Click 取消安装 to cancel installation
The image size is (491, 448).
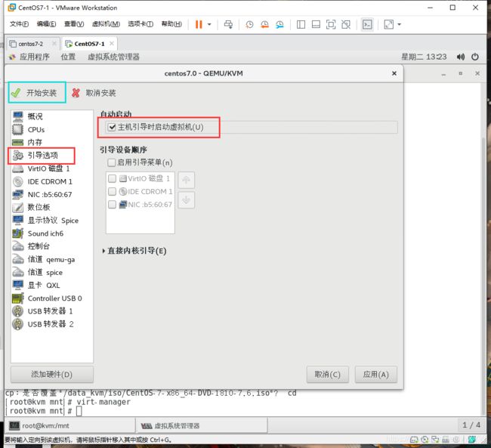coord(94,93)
